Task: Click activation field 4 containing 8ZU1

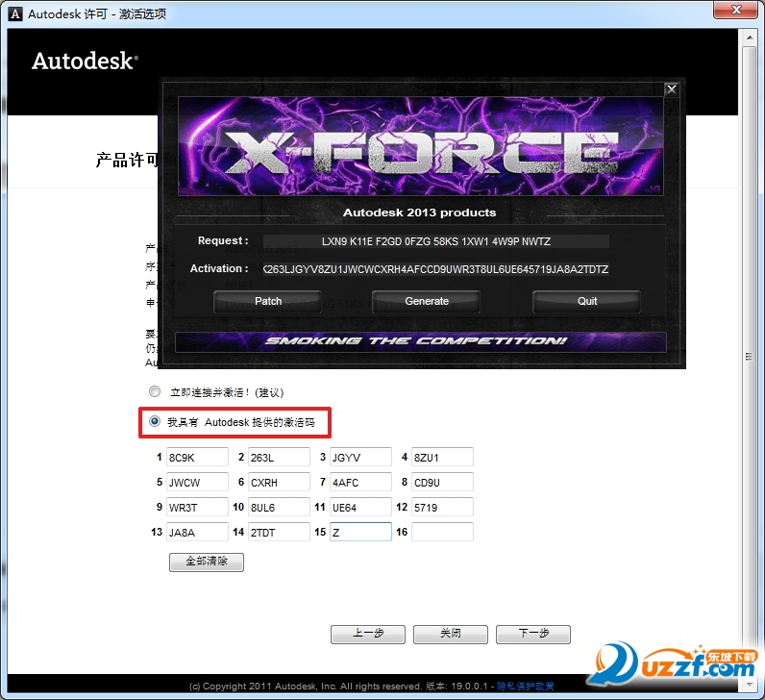Action: point(442,457)
